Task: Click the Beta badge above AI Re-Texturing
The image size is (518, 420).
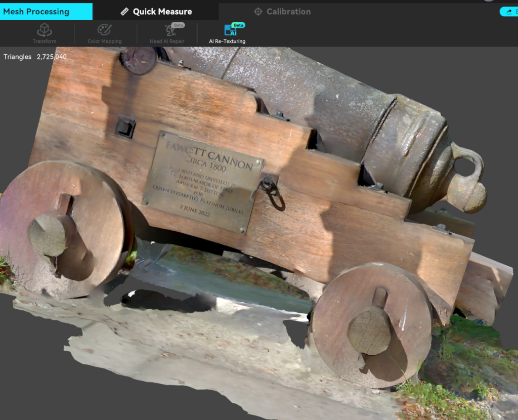Action: click(238, 25)
